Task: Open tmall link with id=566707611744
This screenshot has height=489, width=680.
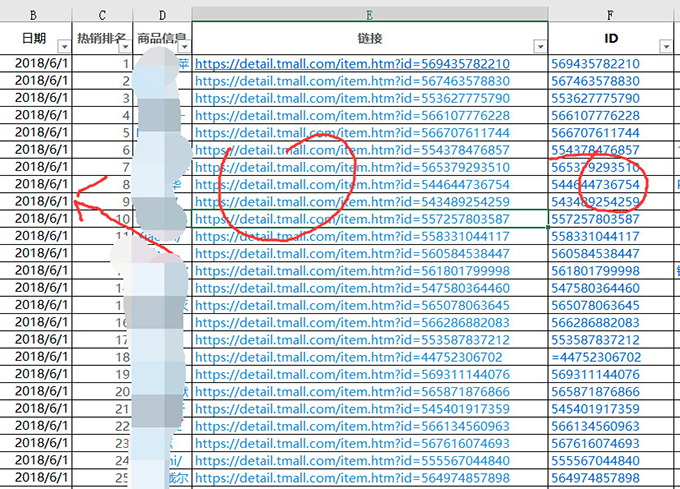Action: click(352, 133)
